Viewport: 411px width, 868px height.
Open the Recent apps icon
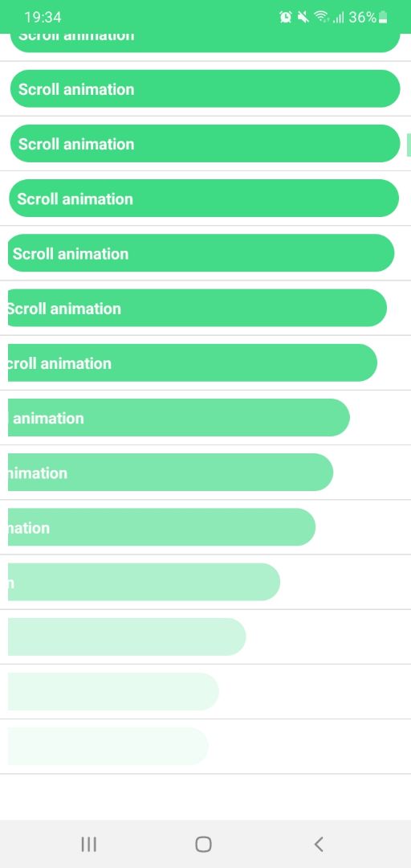[x=88, y=844]
